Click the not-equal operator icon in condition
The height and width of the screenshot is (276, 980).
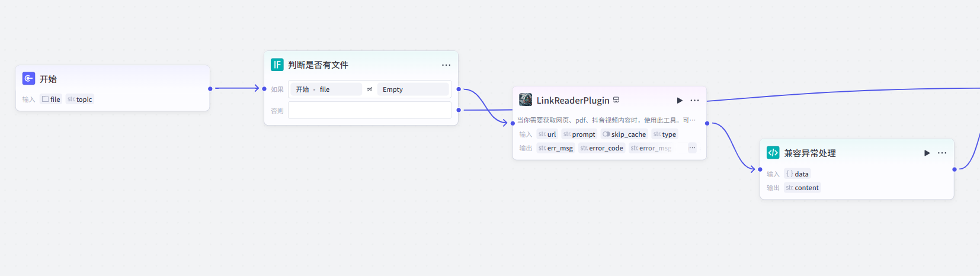(370, 89)
